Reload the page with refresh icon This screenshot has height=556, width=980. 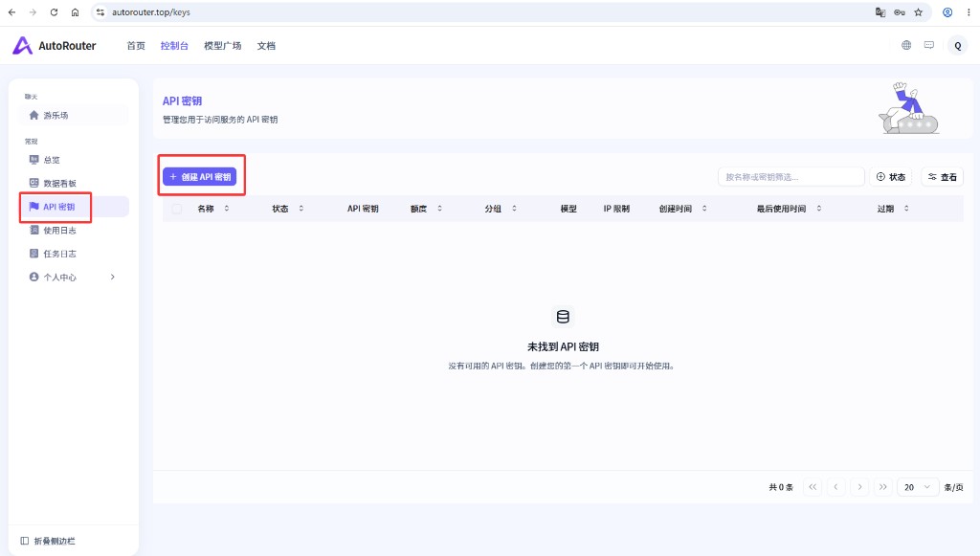(x=54, y=12)
